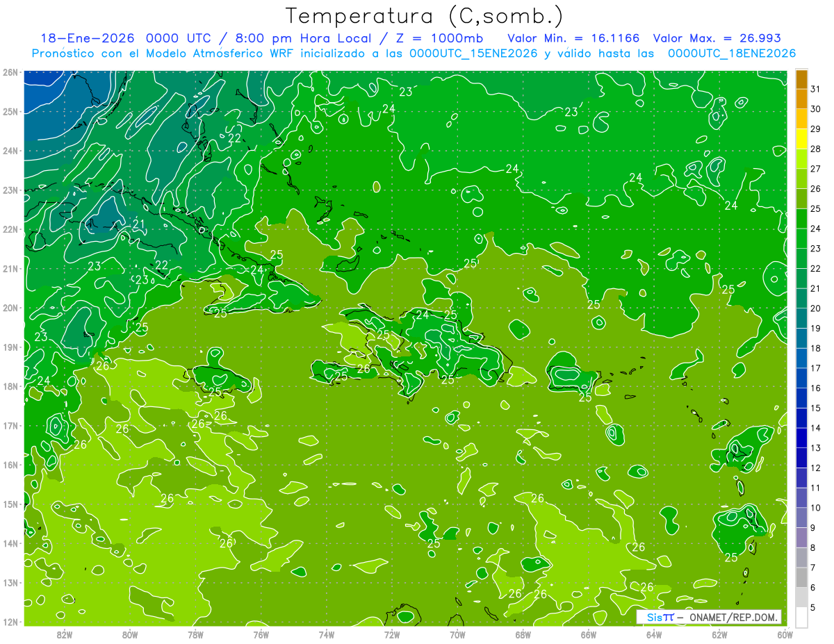Click the white swatch below the 5 label
The image size is (834, 644).
(x=801, y=616)
